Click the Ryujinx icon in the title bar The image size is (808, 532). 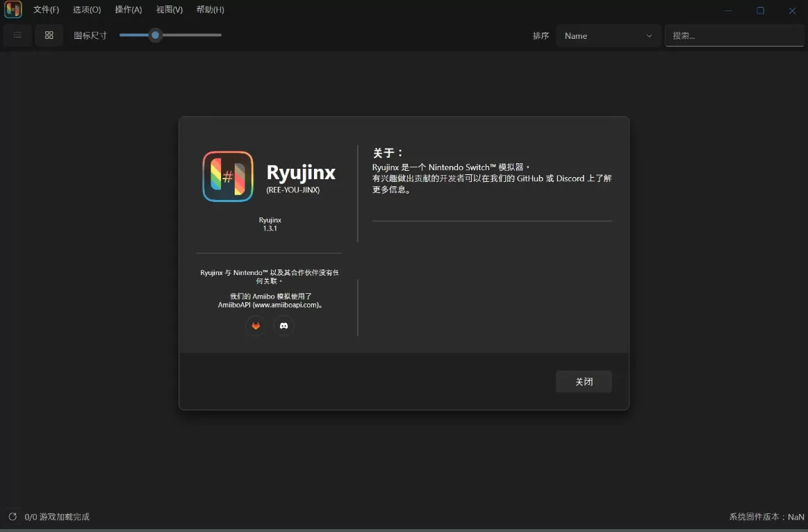[x=13, y=10]
